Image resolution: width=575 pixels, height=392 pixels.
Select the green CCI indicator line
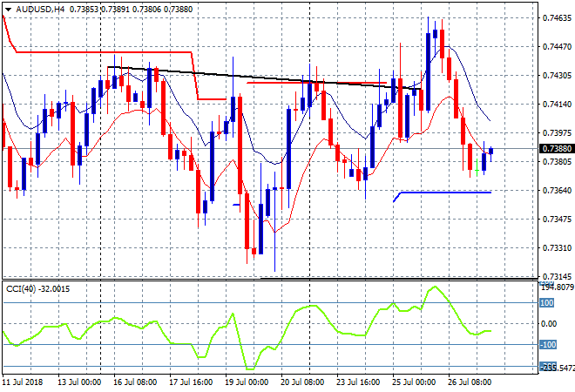coord(247,328)
